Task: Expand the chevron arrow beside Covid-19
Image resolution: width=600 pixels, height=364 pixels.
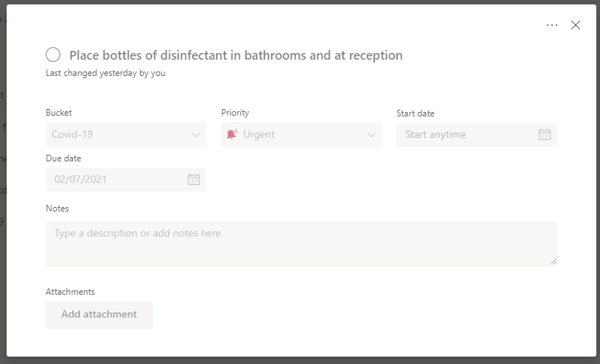Action: 196,135
